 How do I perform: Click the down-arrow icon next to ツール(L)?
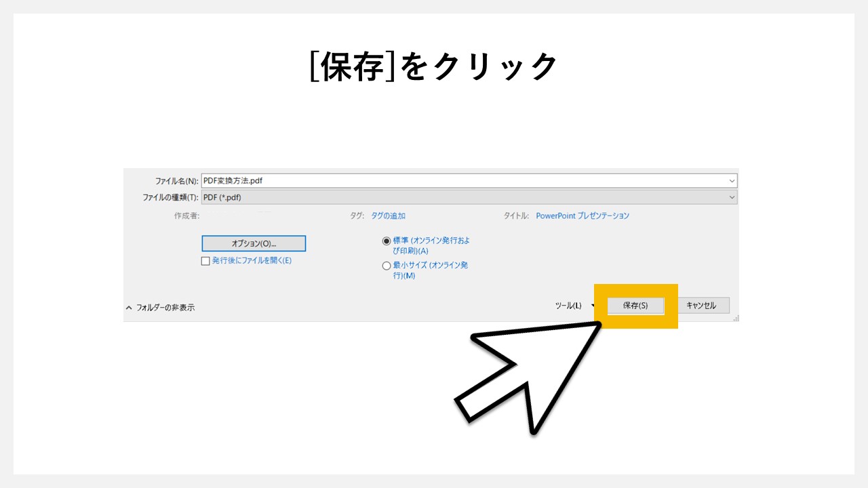point(591,306)
